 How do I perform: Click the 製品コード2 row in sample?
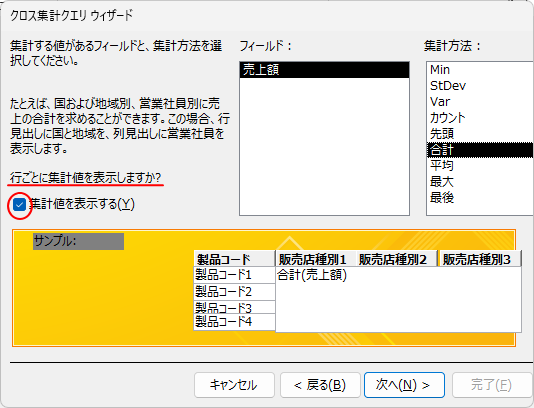click(x=234, y=292)
